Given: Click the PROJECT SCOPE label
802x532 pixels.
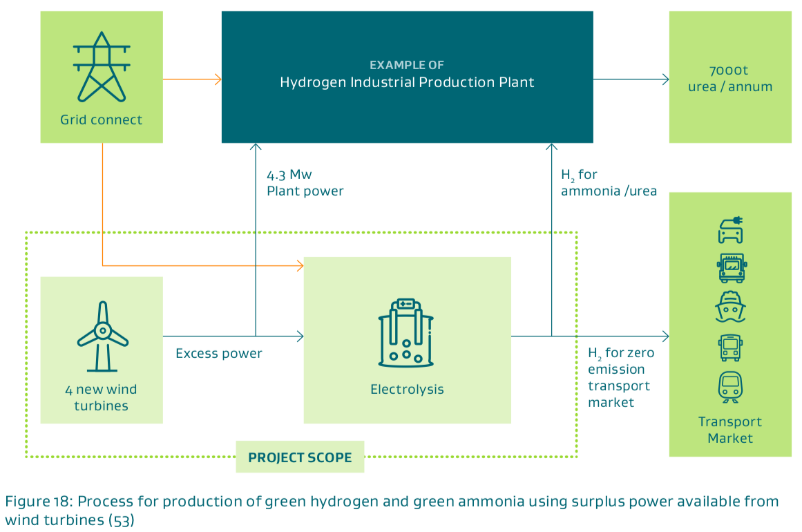Looking at the screenshot, I should click(300, 457).
